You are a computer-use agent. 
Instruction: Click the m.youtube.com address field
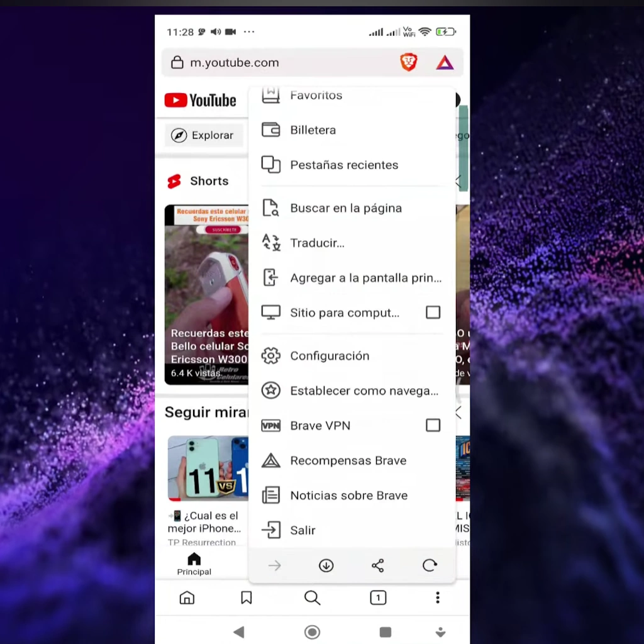tap(313, 62)
